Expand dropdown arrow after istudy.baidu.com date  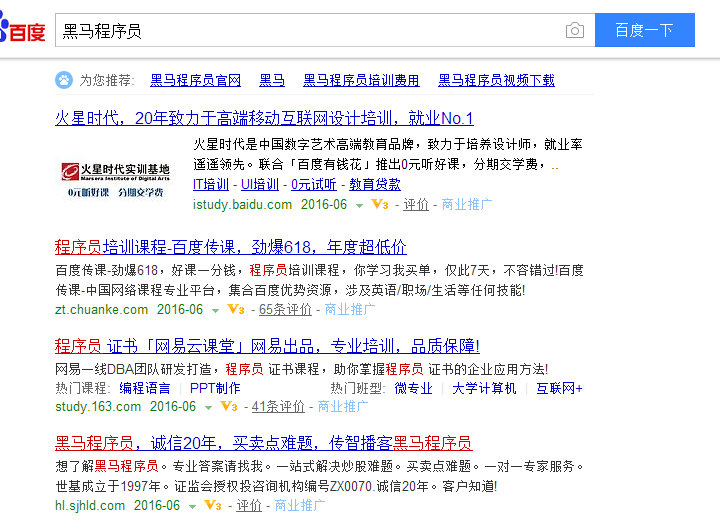pyautogui.click(x=359, y=205)
